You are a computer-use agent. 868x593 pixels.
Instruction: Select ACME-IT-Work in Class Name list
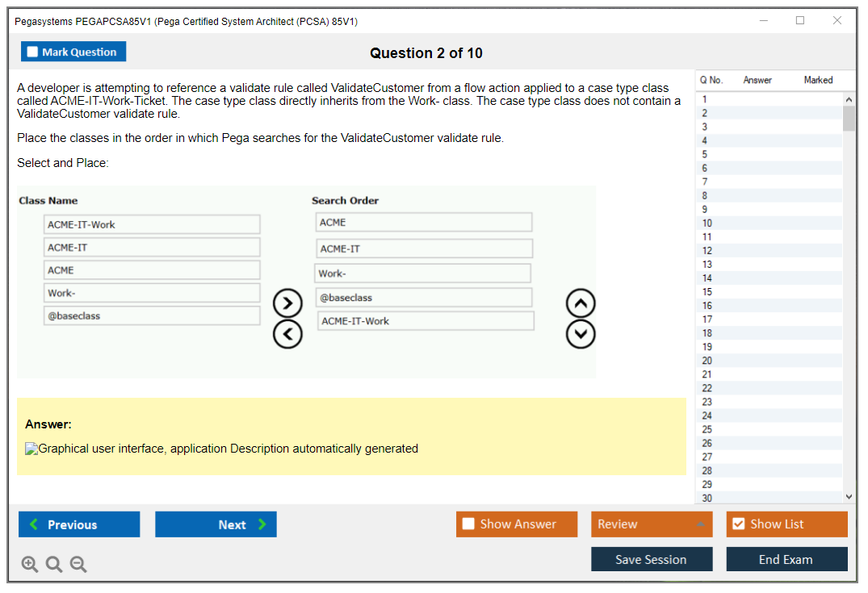click(x=152, y=224)
